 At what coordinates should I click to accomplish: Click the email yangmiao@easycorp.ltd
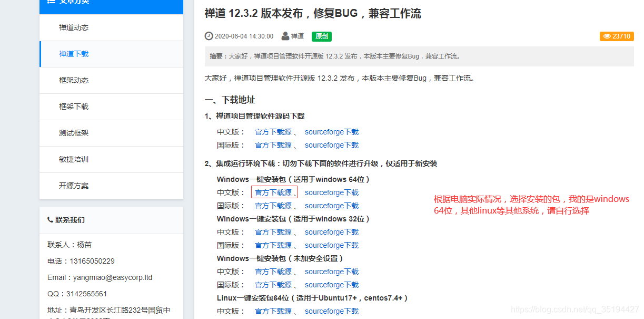coord(114,277)
